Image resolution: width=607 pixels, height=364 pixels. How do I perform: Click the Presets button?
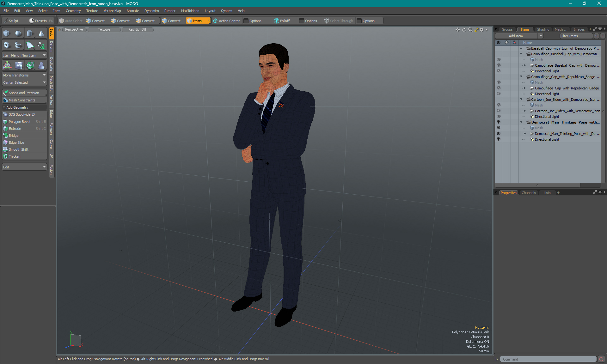(x=41, y=21)
